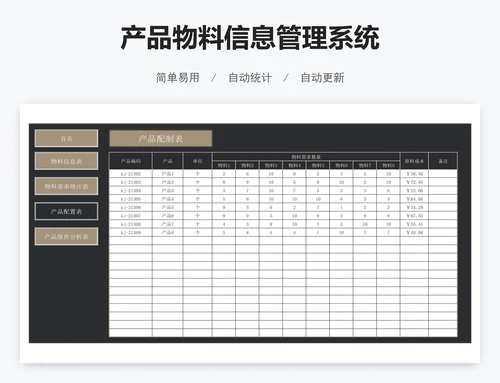This screenshot has width=500, height=383.
Task: Select the 物料8 column header
Action: (388, 165)
